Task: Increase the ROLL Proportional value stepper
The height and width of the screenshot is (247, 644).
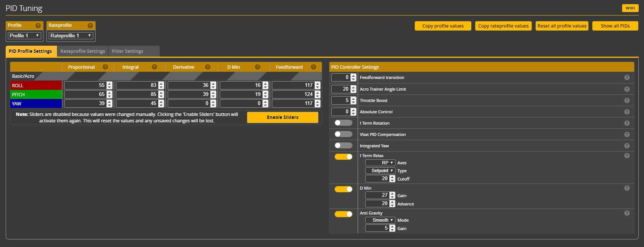Action: click(110, 83)
